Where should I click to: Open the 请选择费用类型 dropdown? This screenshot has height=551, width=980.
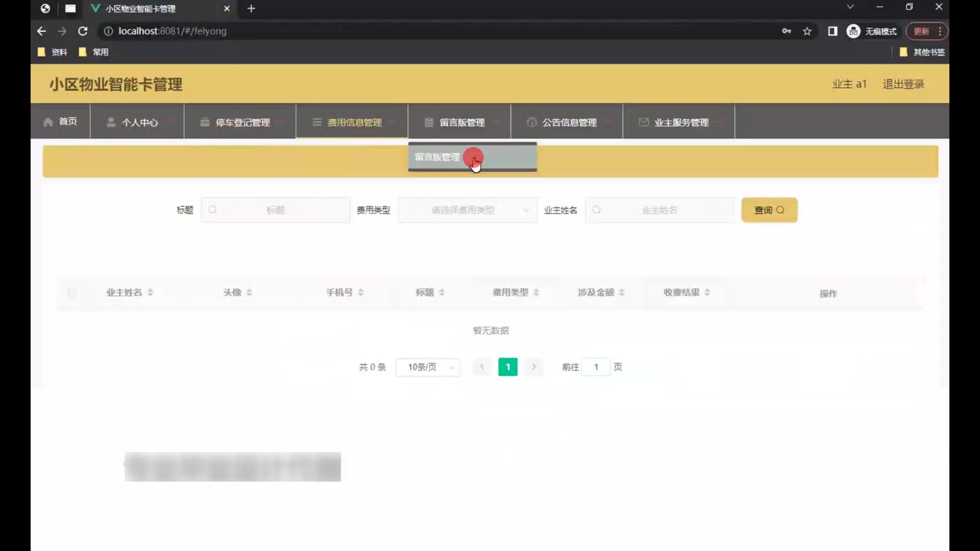467,210
